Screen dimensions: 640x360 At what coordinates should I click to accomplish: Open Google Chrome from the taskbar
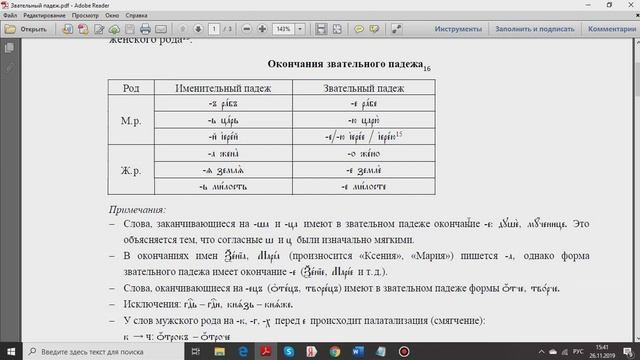tap(335, 351)
